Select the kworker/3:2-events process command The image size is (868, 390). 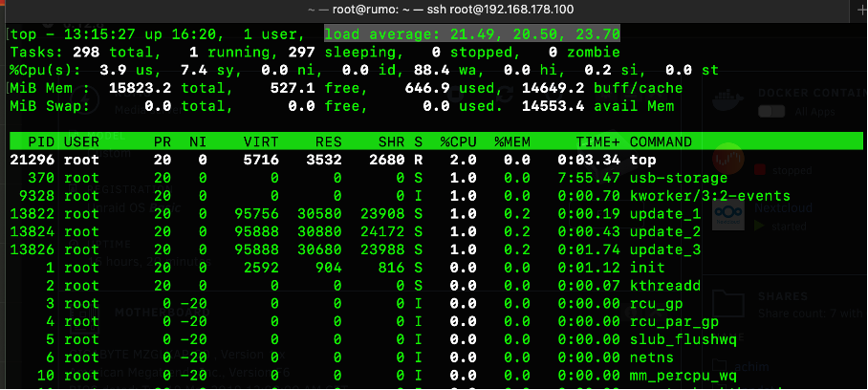tap(710, 196)
